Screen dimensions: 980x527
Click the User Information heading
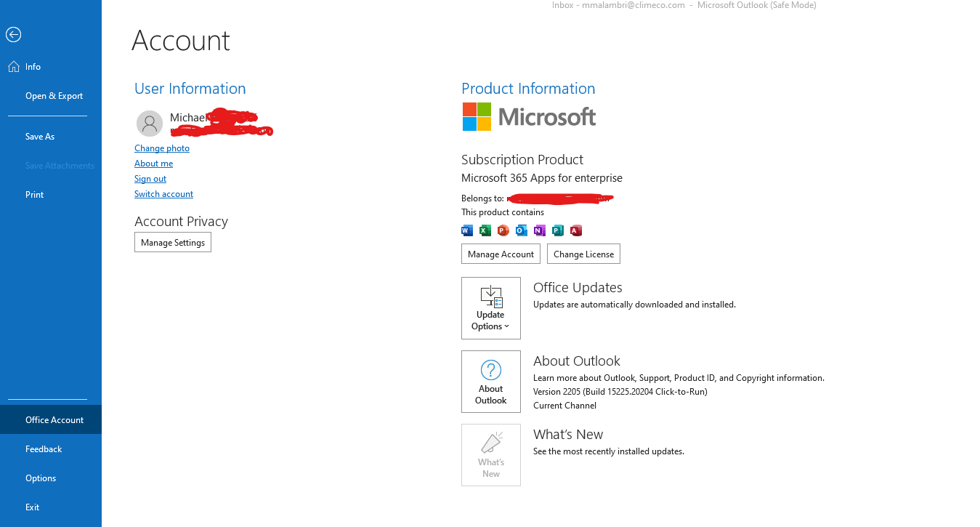tap(190, 89)
